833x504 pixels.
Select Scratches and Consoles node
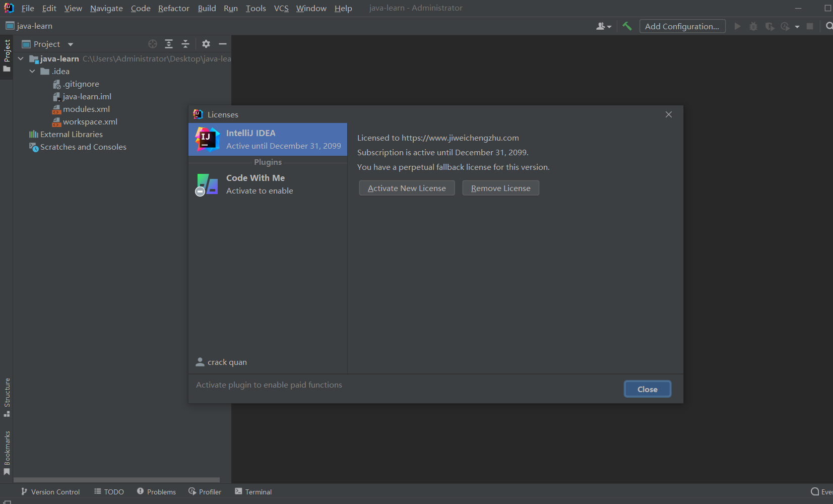click(78, 147)
